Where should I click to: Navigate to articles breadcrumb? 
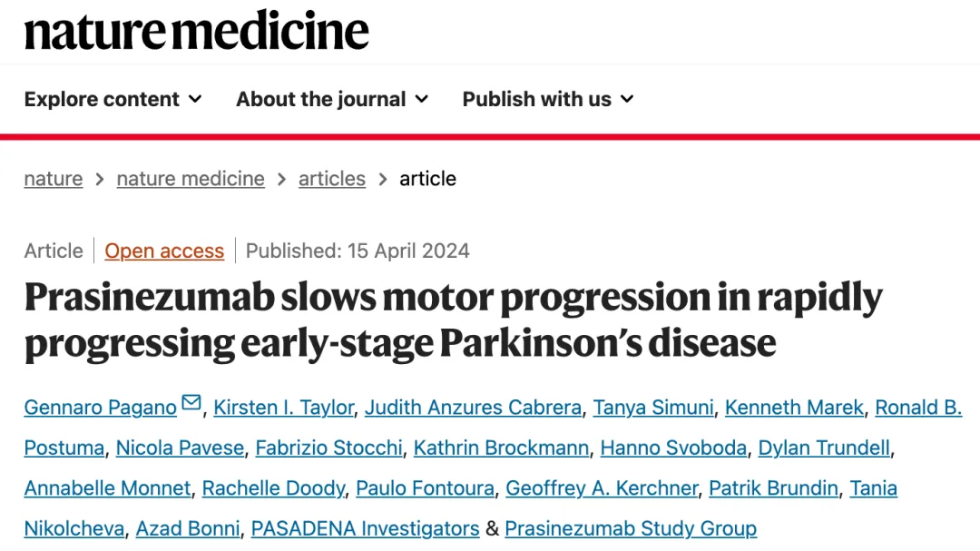(332, 179)
